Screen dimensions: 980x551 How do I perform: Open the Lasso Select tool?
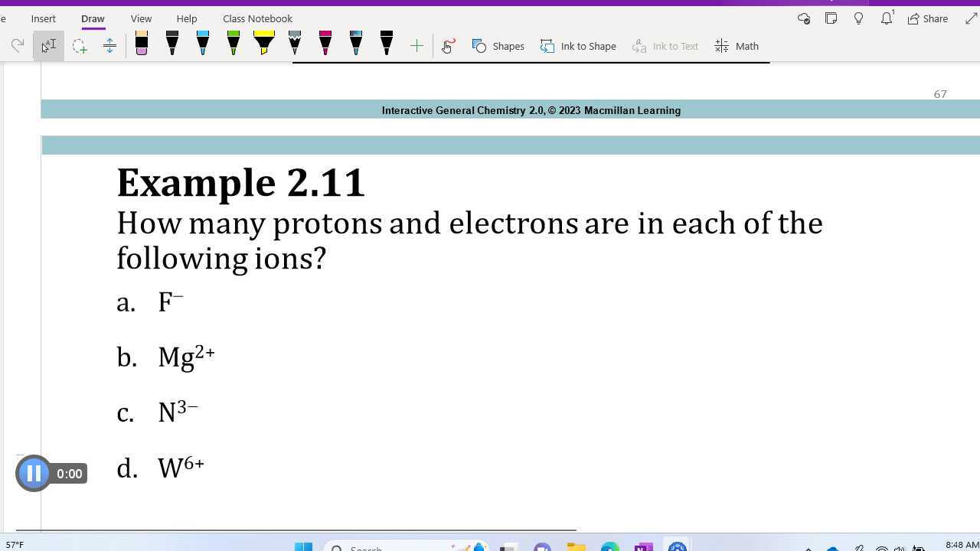80,45
